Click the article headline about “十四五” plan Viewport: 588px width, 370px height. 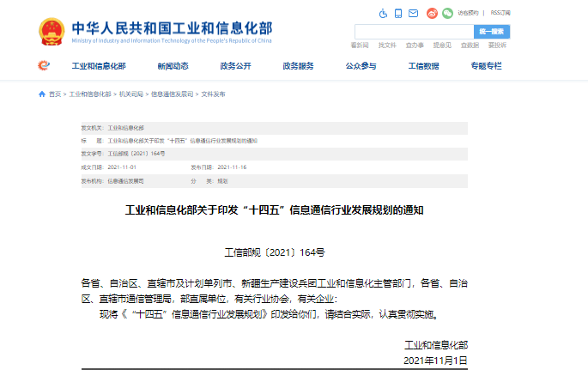pyautogui.click(x=275, y=210)
